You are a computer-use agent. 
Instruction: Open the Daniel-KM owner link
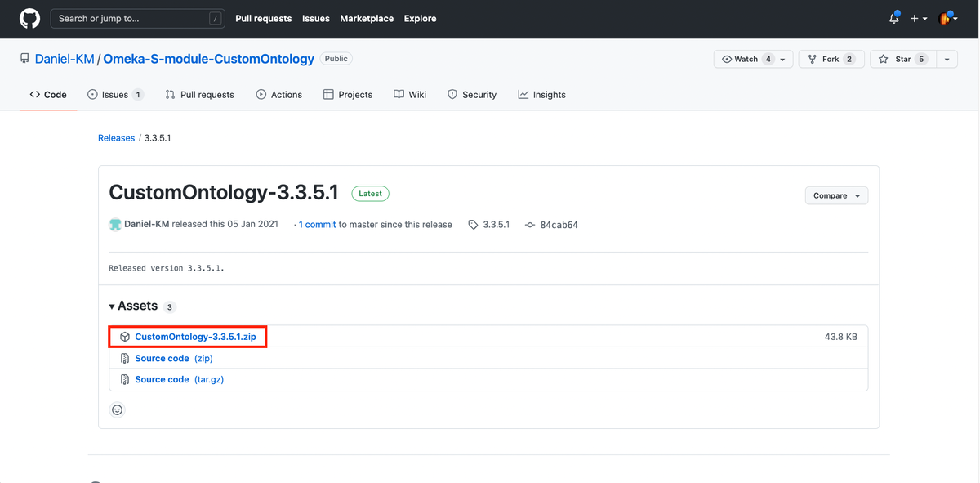pyautogui.click(x=65, y=59)
